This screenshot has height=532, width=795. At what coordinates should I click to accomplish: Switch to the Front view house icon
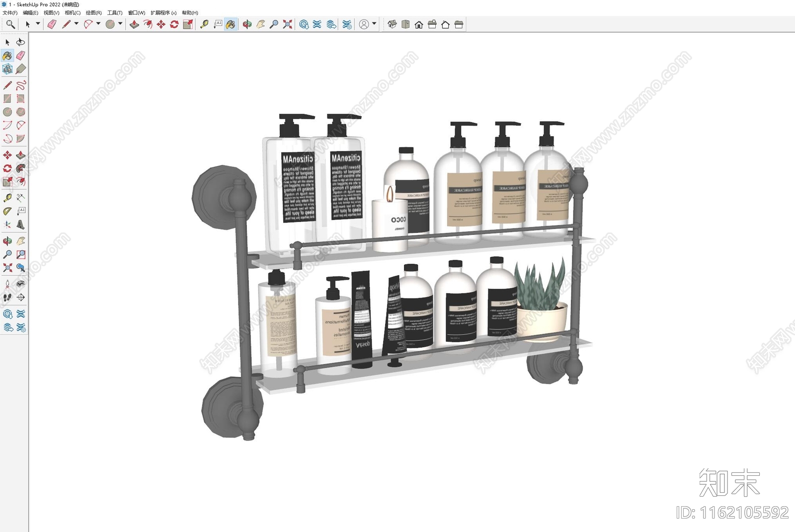pos(419,24)
